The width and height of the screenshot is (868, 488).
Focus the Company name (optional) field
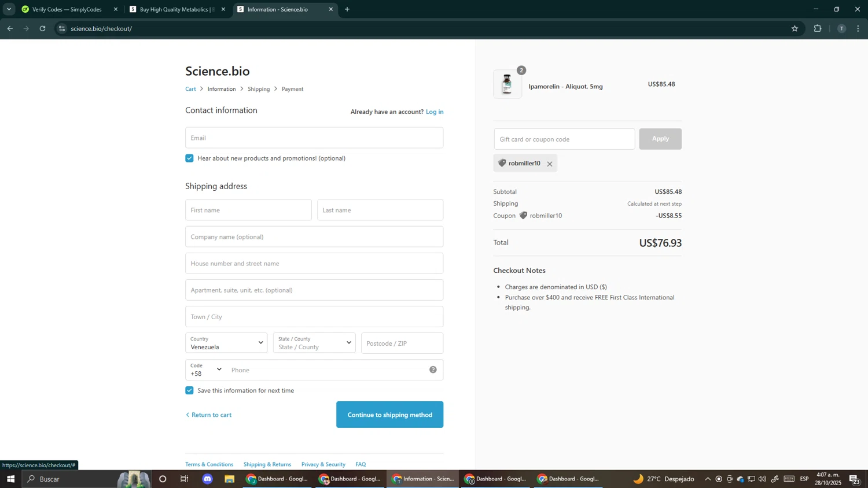314,236
